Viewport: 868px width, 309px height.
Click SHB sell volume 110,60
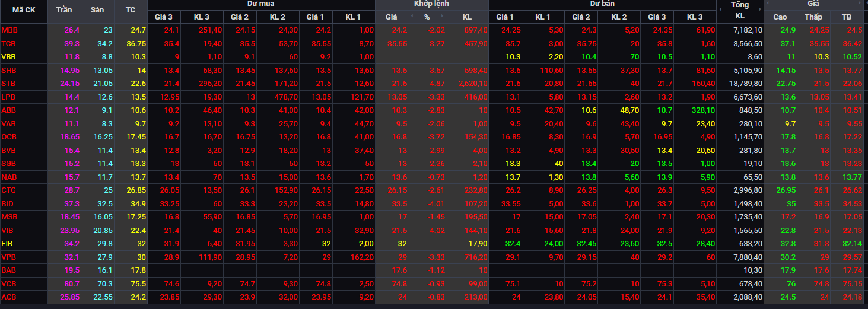pyautogui.click(x=551, y=70)
